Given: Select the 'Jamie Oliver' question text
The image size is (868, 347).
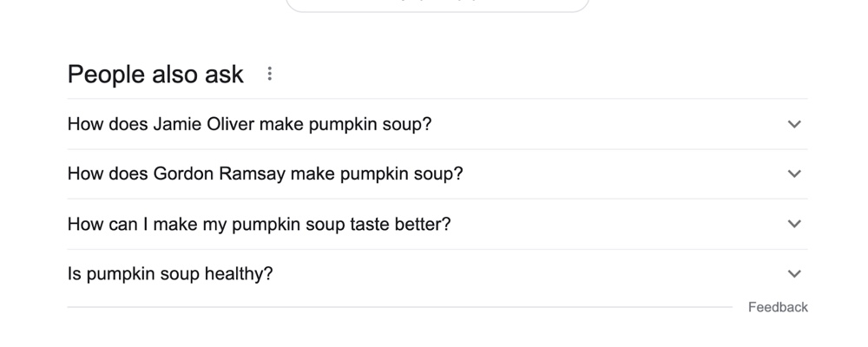Looking at the screenshot, I should 249,124.
